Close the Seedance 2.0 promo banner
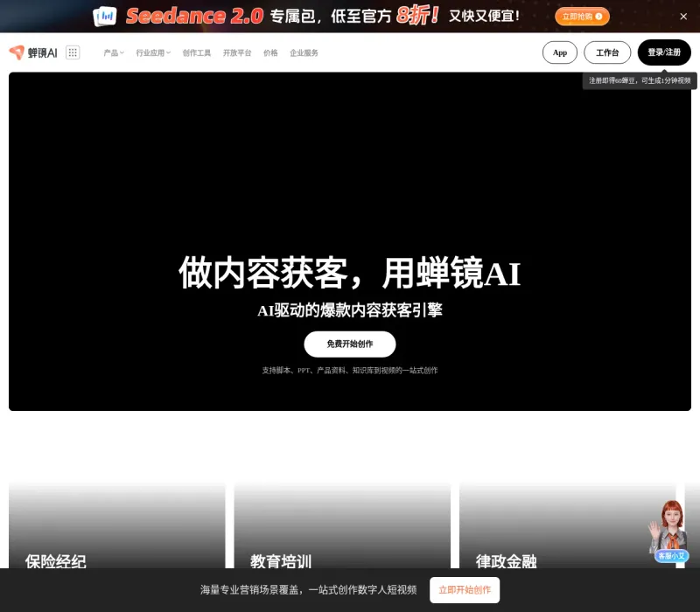The width and height of the screenshot is (700, 612). click(683, 17)
